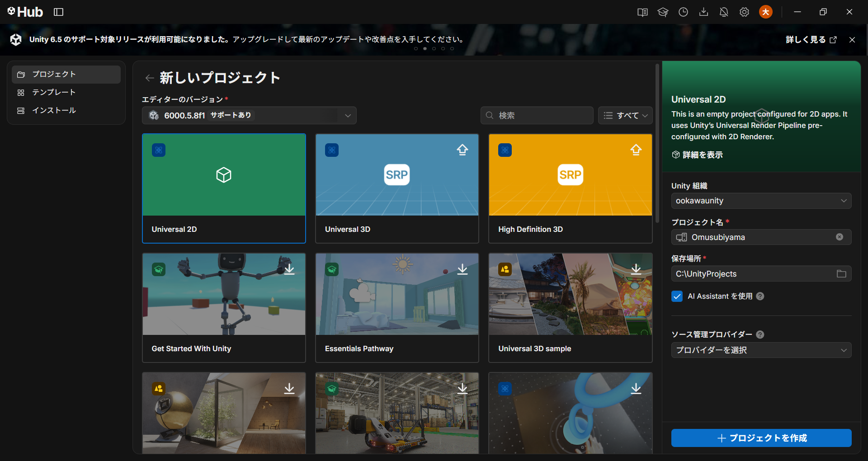Open help icon next to ソース管理プロバイダー
This screenshot has height=461, width=868.
(x=760, y=334)
